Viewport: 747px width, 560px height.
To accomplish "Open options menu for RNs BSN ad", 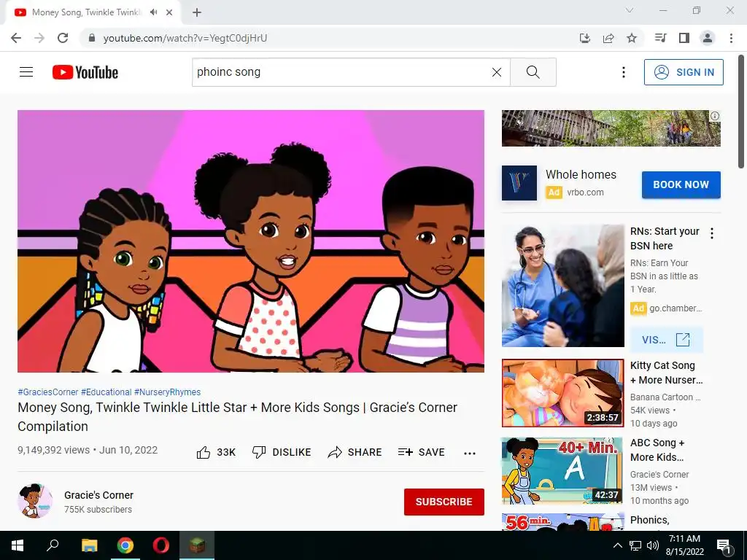I will (x=712, y=233).
